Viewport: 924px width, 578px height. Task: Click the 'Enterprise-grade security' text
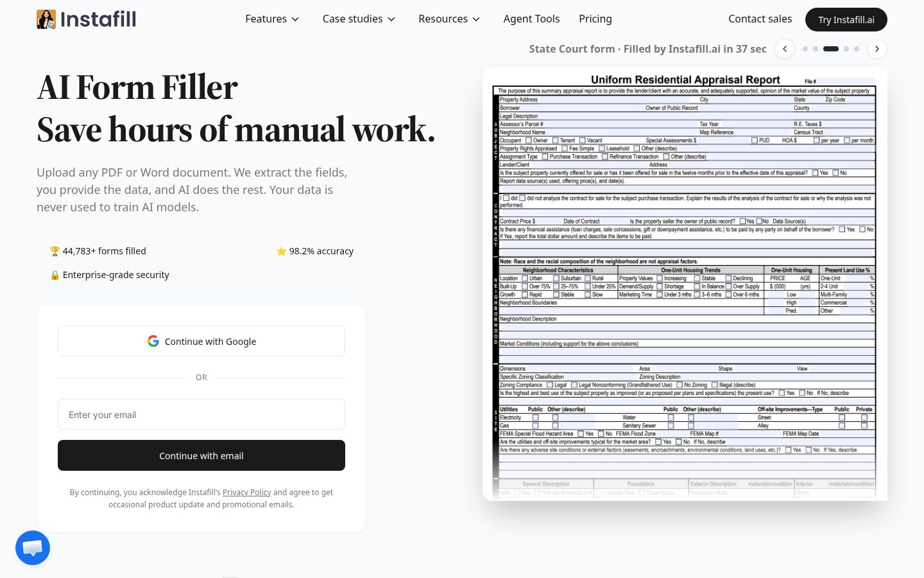tap(116, 275)
